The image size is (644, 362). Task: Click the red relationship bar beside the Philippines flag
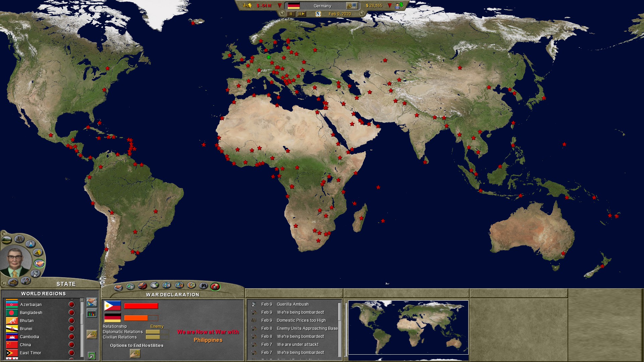point(141,306)
